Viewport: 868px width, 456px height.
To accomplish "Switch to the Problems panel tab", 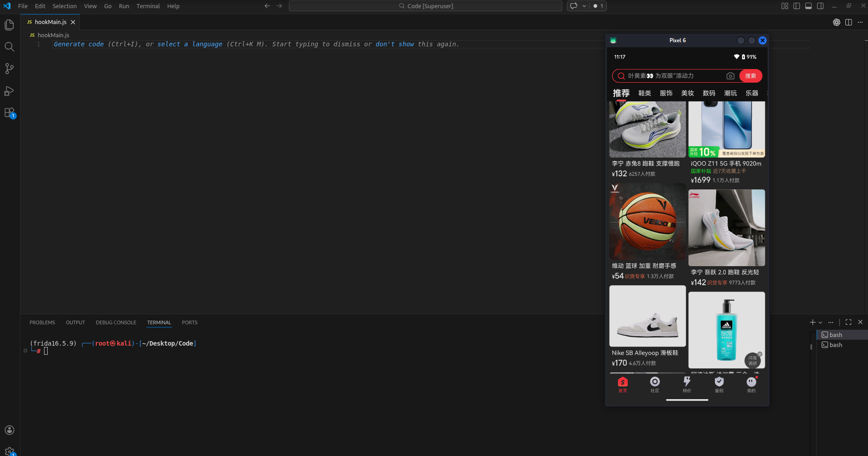I will (x=42, y=322).
